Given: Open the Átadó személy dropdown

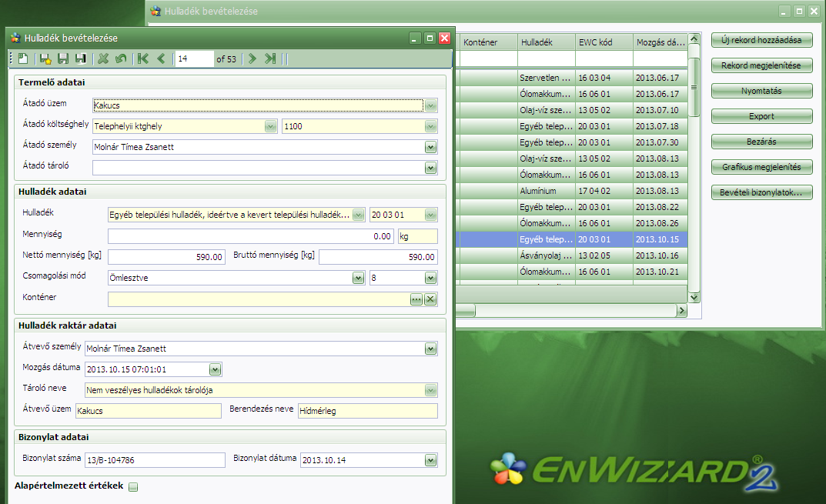Looking at the screenshot, I should [430, 148].
